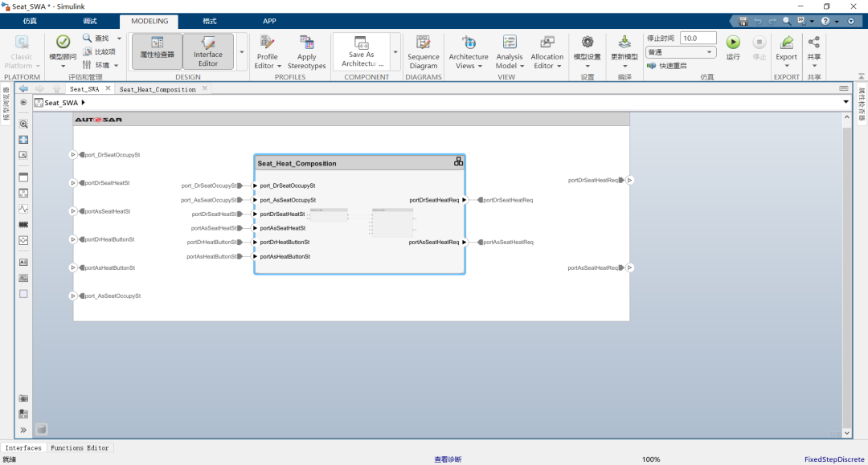Click the 停止时间 stop time field
Viewport: 868px width, 465px height.
(x=698, y=39)
